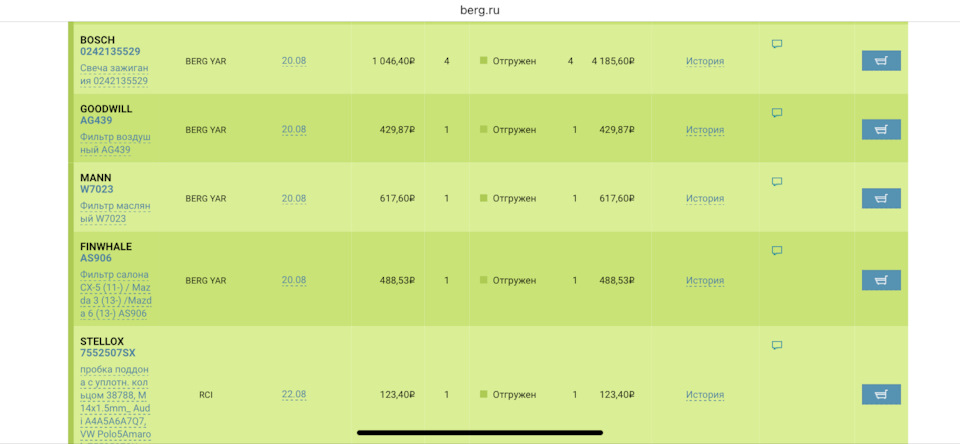Select total 4 185,60₽
The image size is (960, 444).
[x=613, y=61]
